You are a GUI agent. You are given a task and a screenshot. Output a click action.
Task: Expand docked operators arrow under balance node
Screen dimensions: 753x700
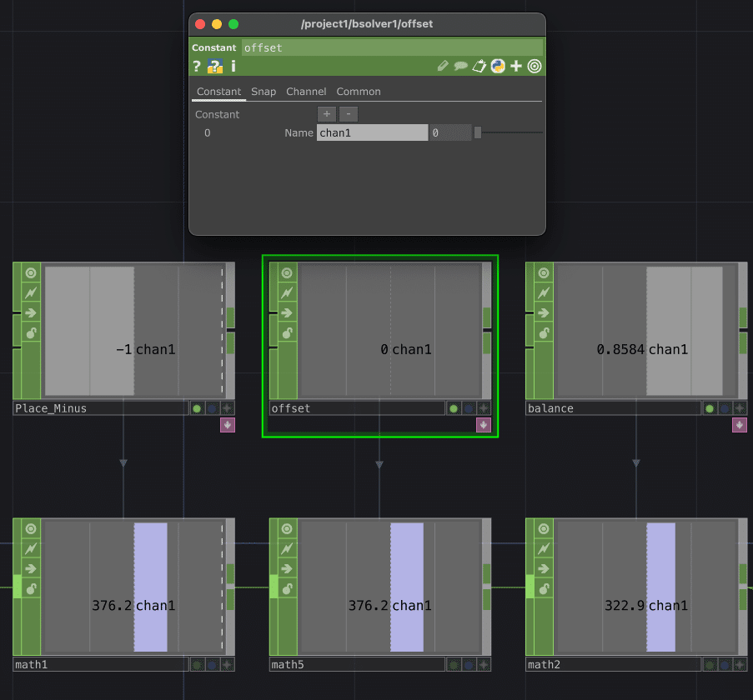pos(740,425)
